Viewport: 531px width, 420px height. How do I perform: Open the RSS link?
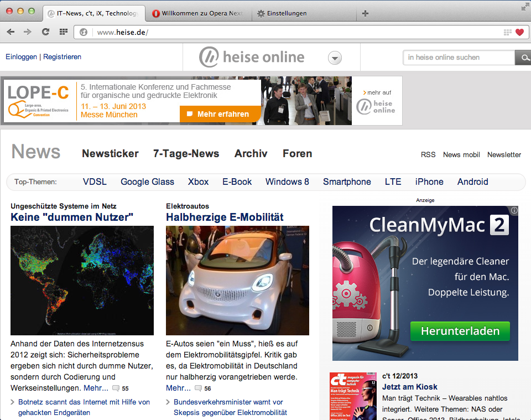pyautogui.click(x=428, y=154)
